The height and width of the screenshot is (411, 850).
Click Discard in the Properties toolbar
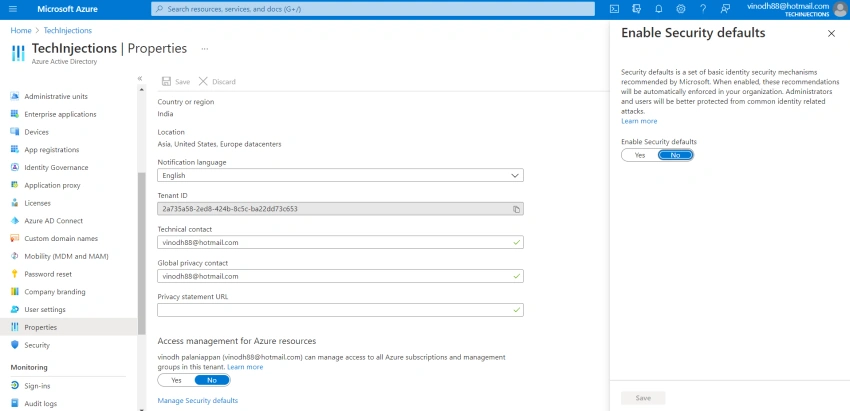tap(217, 82)
